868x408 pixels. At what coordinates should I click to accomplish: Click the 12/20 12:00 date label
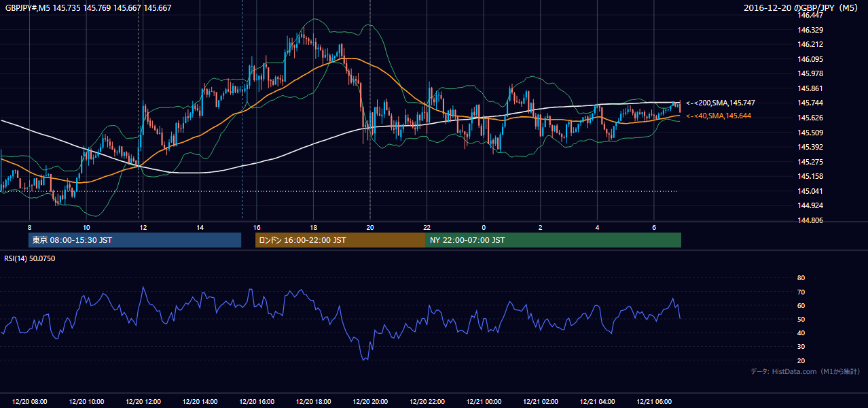[x=143, y=402]
